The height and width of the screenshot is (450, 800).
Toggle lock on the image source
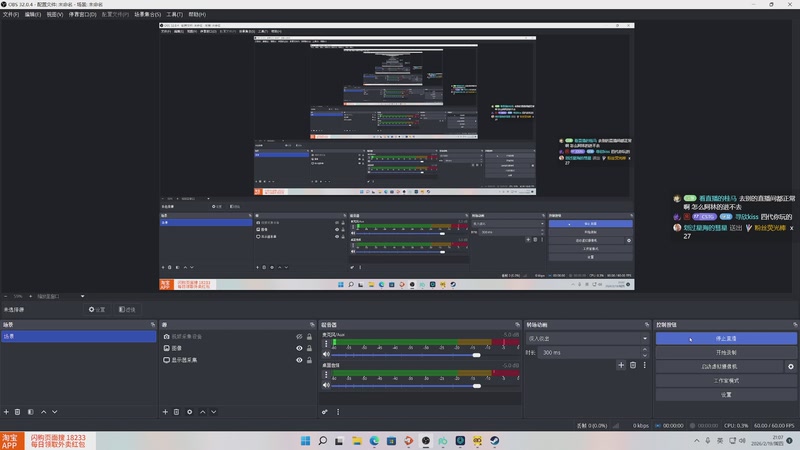click(309, 348)
